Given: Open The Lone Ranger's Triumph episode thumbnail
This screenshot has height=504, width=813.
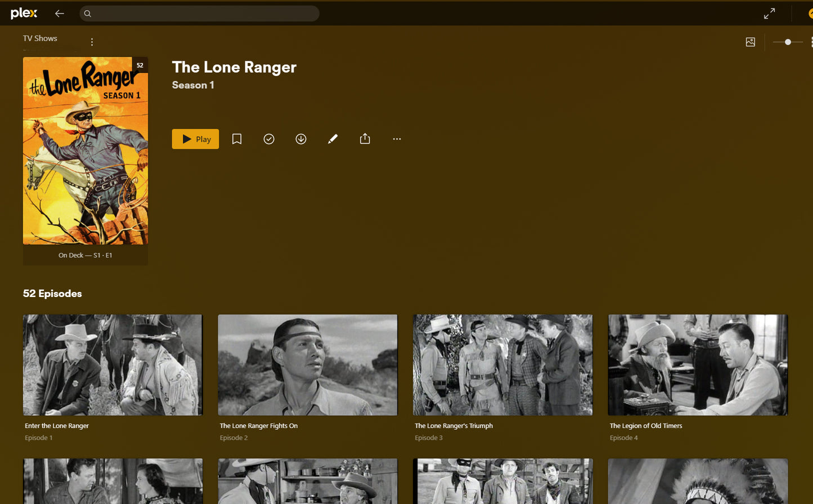Looking at the screenshot, I should (x=502, y=364).
